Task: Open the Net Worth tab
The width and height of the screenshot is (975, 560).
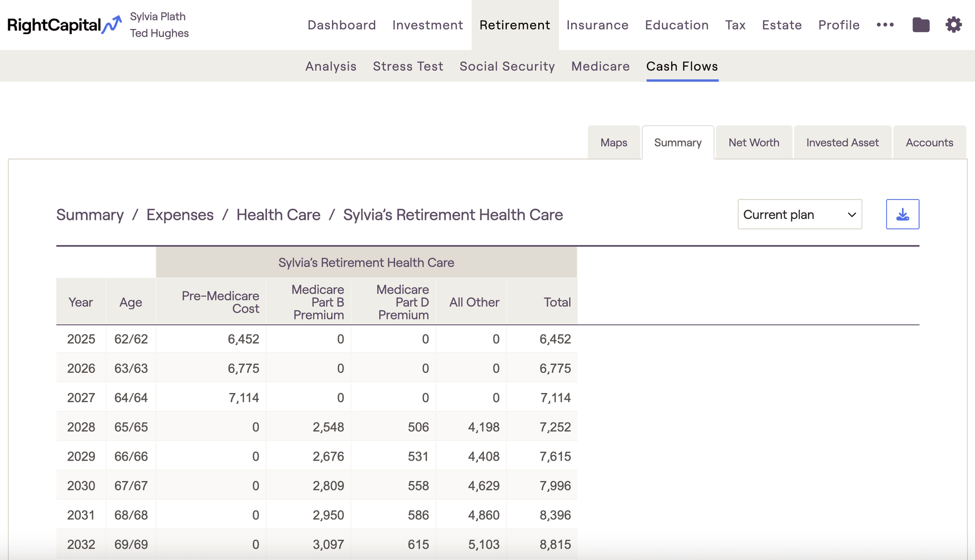Action: (x=754, y=143)
